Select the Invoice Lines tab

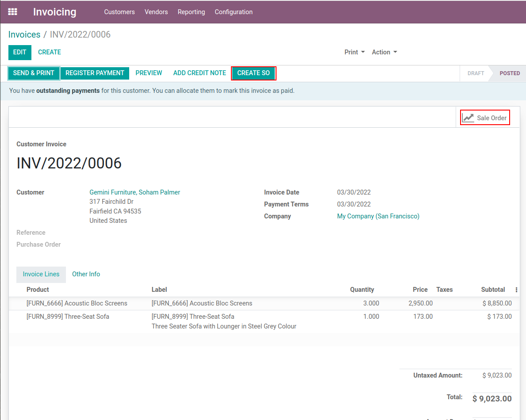click(41, 274)
